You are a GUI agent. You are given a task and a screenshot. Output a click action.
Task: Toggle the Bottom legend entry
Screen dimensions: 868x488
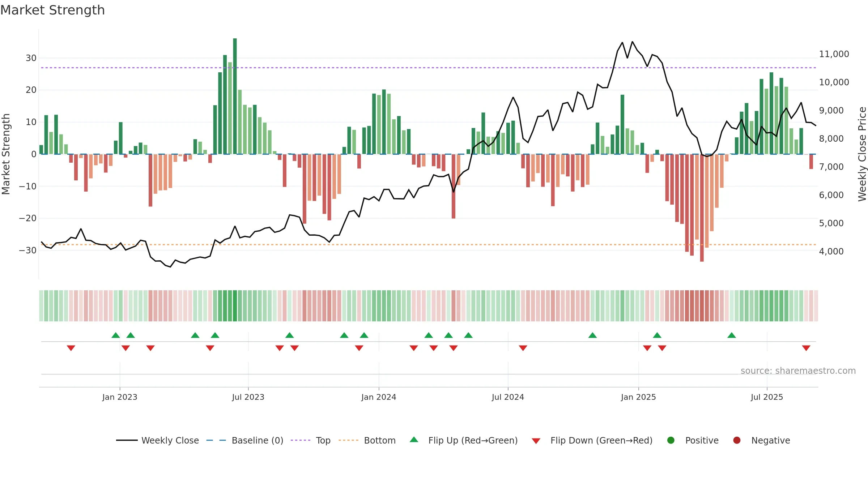[x=367, y=440]
